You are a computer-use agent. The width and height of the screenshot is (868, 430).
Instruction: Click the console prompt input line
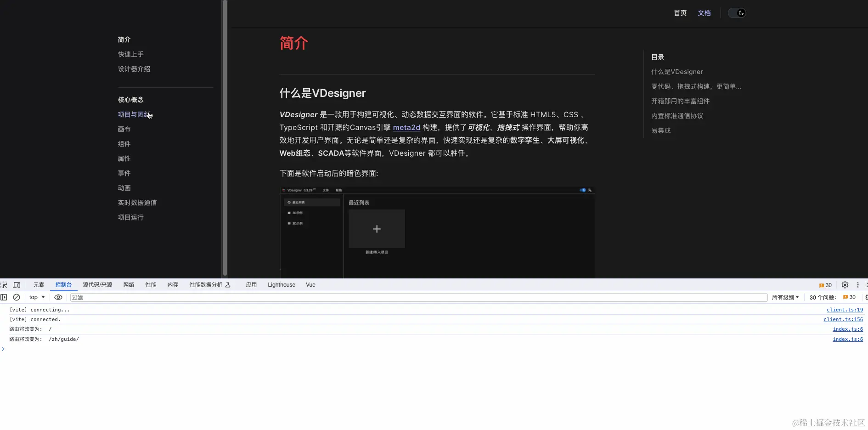pyautogui.click(x=434, y=349)
